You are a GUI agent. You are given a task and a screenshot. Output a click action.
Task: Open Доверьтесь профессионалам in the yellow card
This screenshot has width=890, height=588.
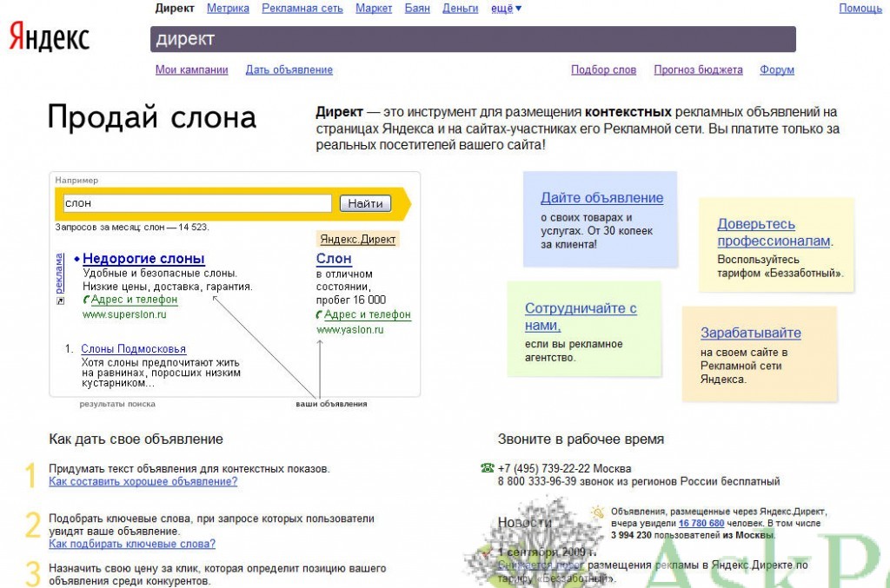[x=774, y=233]
